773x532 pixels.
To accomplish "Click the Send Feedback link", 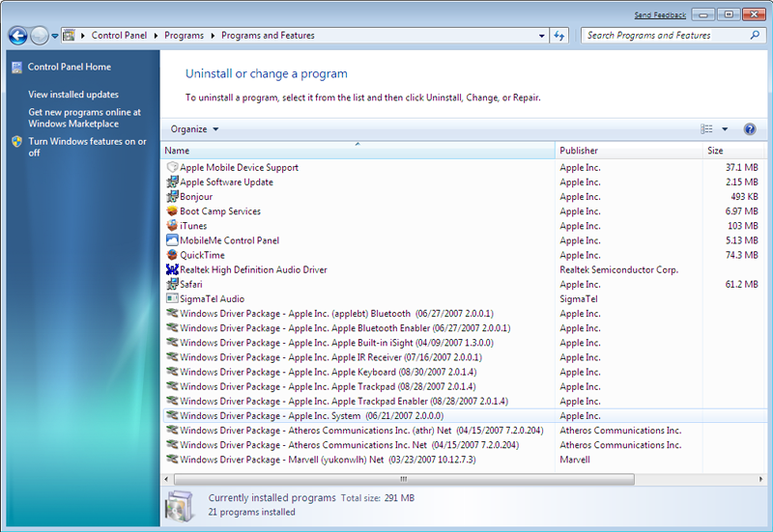I will pyautogui.click(x=660, y=15).
